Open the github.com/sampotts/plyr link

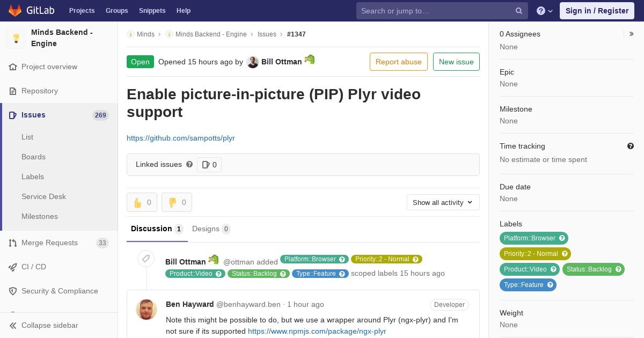(x=181, y=138)
